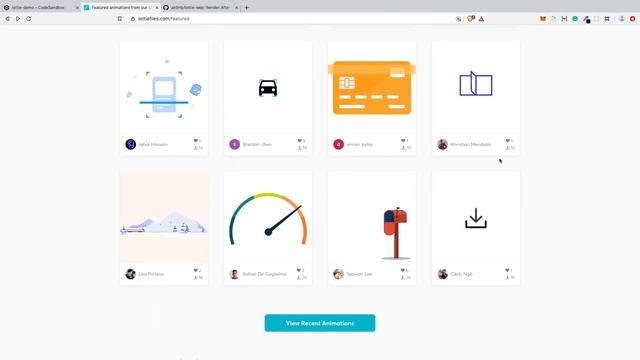Open the red mailbox animation

pyautogui.click(x=372, y=217)
